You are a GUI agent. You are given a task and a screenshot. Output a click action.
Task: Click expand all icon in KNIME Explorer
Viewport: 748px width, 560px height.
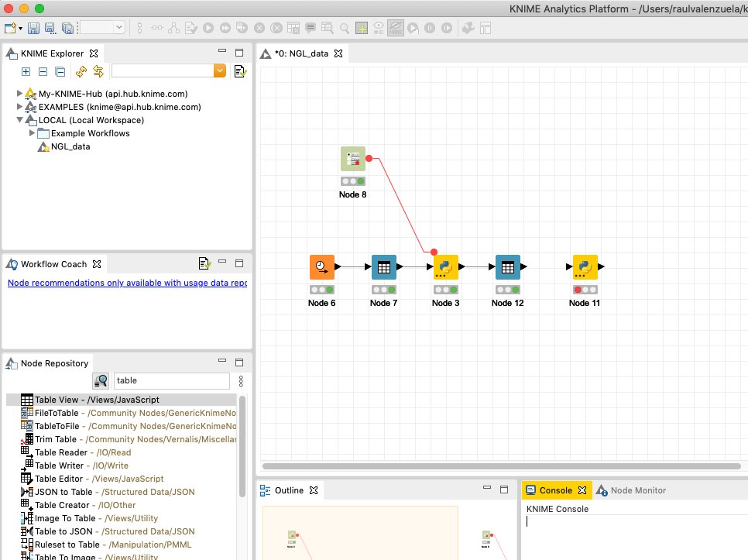coord(26,71)
